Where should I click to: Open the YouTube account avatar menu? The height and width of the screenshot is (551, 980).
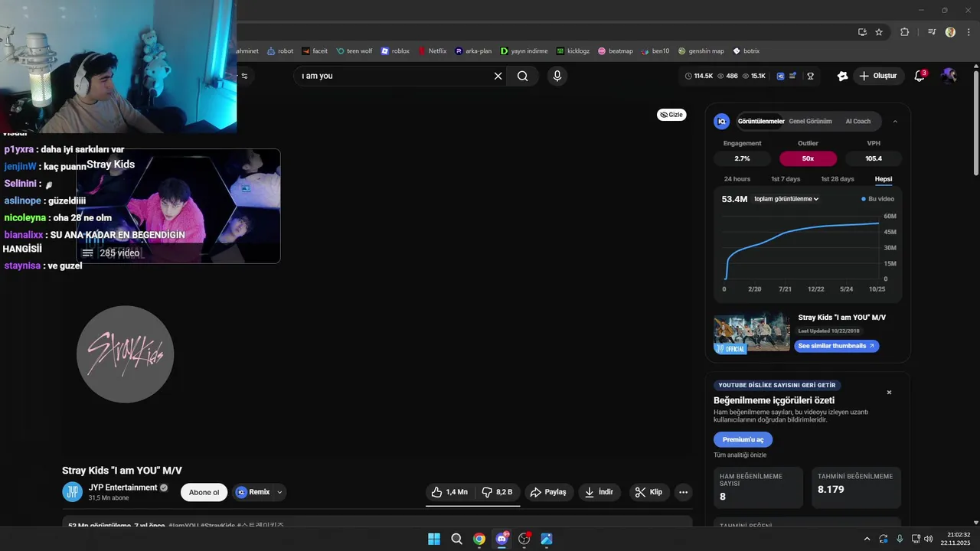click(x=949, y=76)
